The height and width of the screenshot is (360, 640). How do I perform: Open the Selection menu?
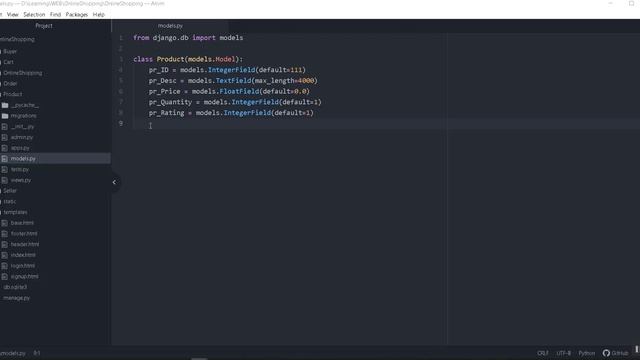(34, 15)
